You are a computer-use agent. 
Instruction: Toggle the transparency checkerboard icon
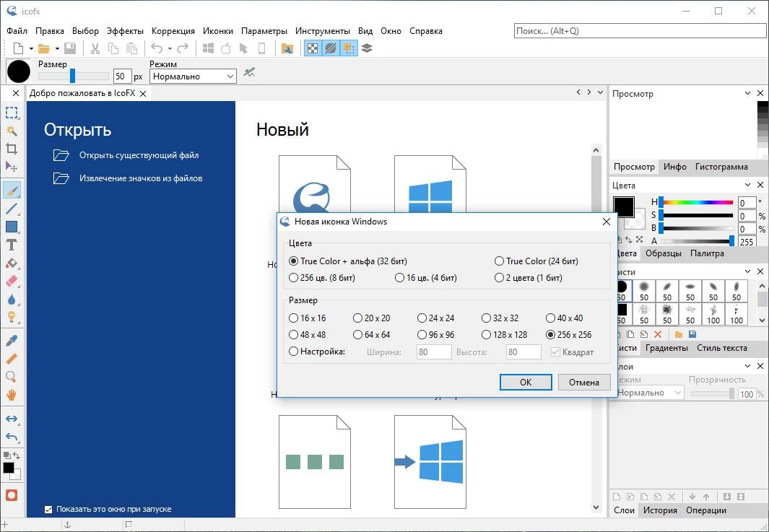313,48
